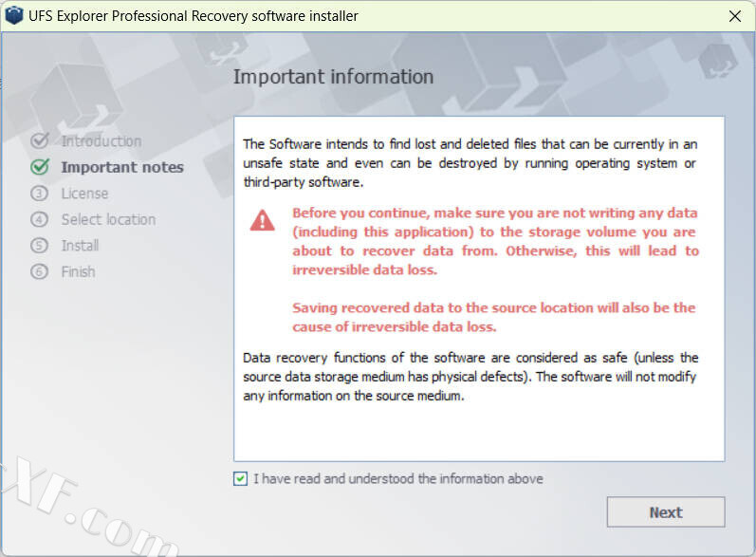The height and width of the screenshot is (557, 756).
Task: Select the Important notes step
Action: tap(122, 167)
